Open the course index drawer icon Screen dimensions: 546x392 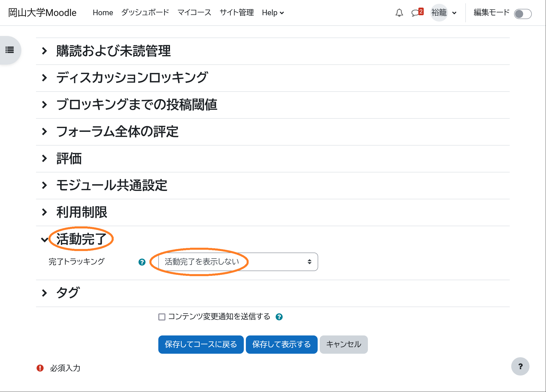click(x=10, y=50)
